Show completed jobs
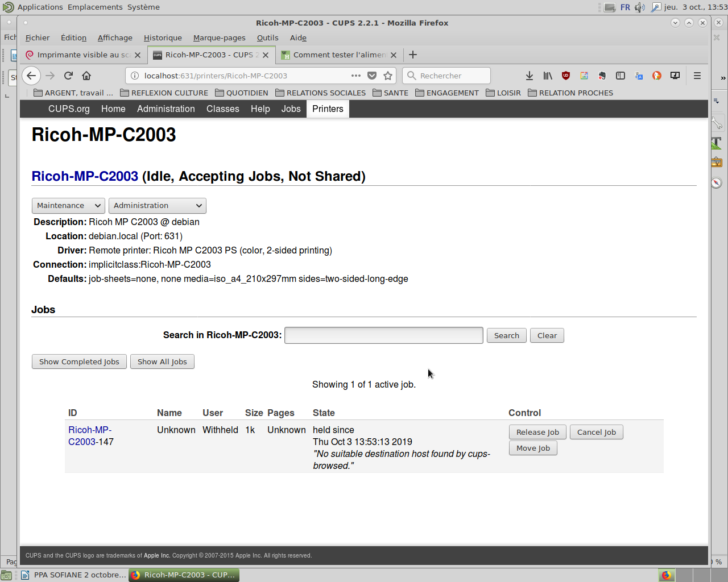 point(79,361)
